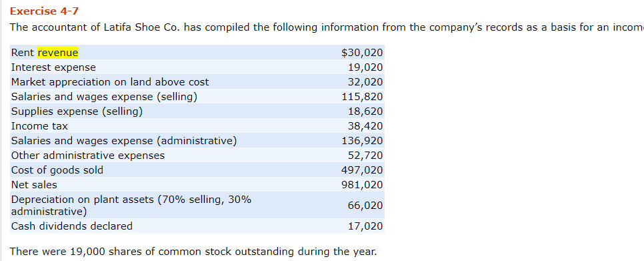Click the Net sales value 981,020
Viewport: 644px width, 261px height.
(x=362, y=185)
